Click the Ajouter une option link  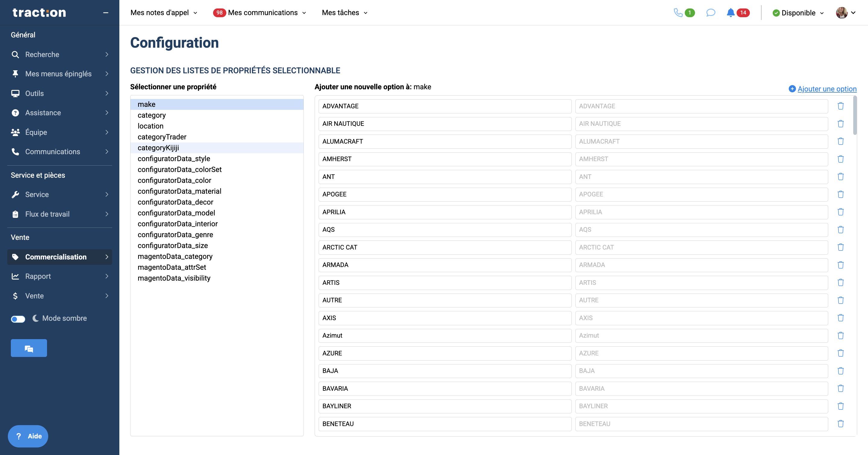827,89
